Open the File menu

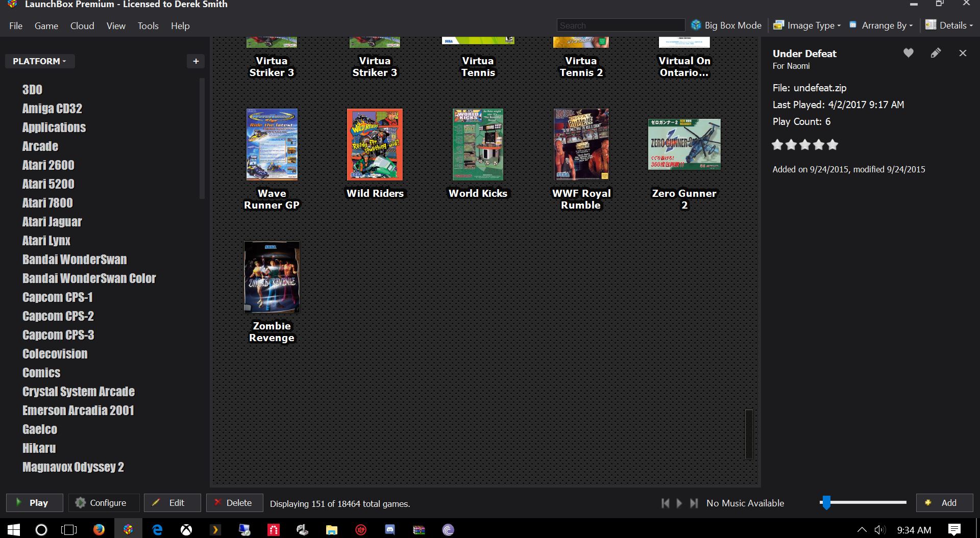click(16, 25)
